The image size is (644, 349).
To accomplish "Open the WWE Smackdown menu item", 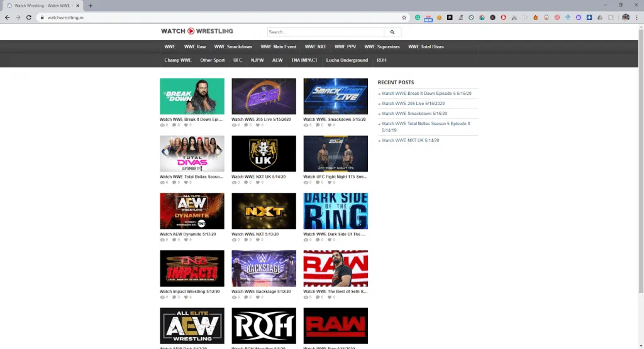I will pos(233,47).
